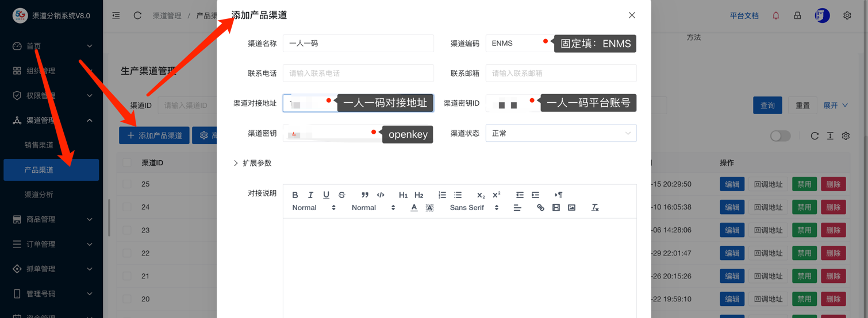Insert image into the description editor
The height and width of the screenshot is (318, 868).
571,208
